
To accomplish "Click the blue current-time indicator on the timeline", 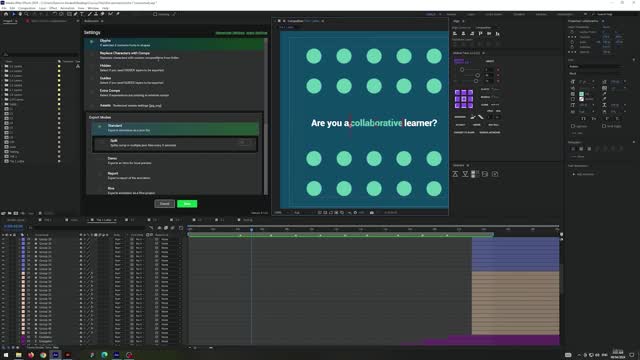I will [x=251, y=230].
